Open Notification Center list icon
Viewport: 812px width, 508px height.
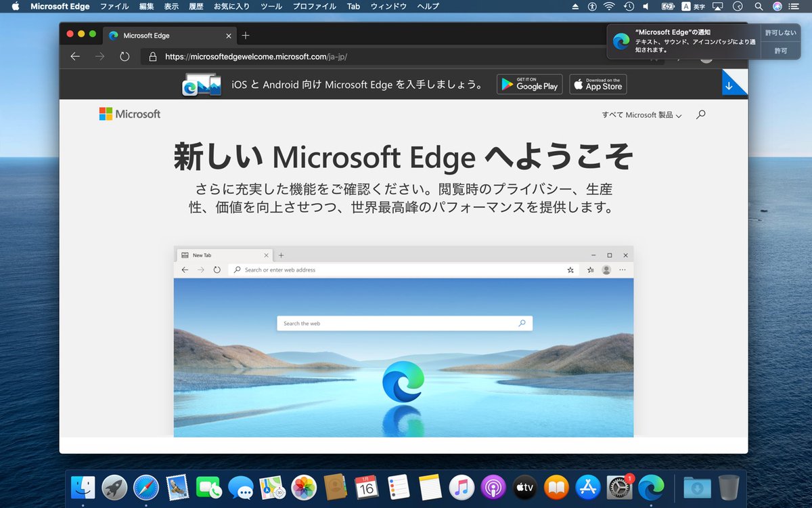click(794, 6)
